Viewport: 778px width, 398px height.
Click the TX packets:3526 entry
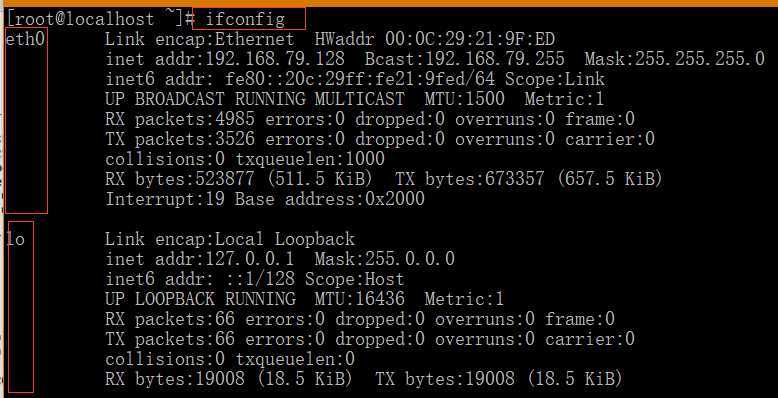[180, 139]
